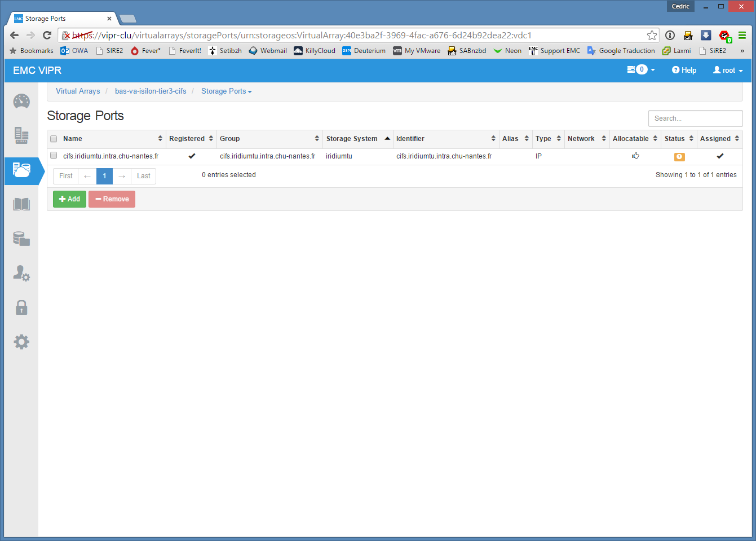756x541 pixels.
Task: Open the service catalog book icon
Action: pos(21,204)
